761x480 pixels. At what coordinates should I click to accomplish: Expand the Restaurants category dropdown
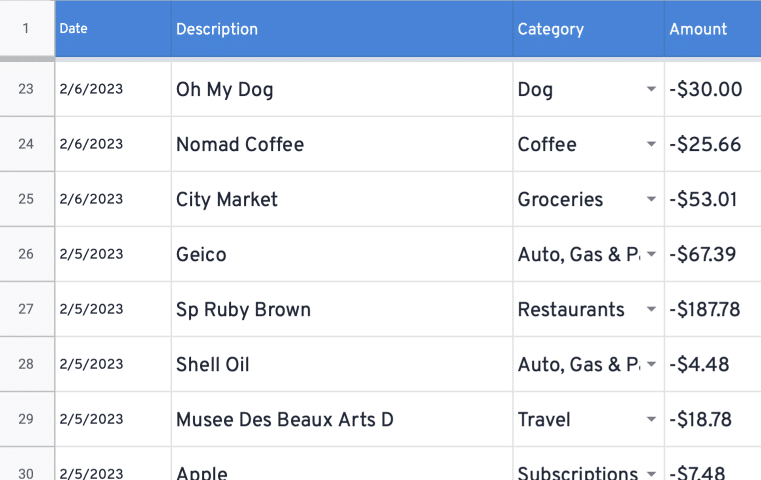click(x=651, y=309)
